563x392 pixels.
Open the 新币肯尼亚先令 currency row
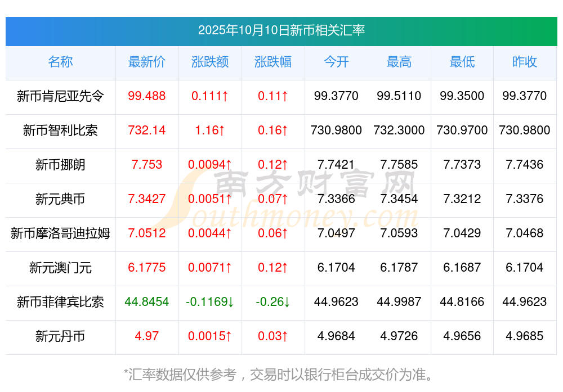[60, 96]
